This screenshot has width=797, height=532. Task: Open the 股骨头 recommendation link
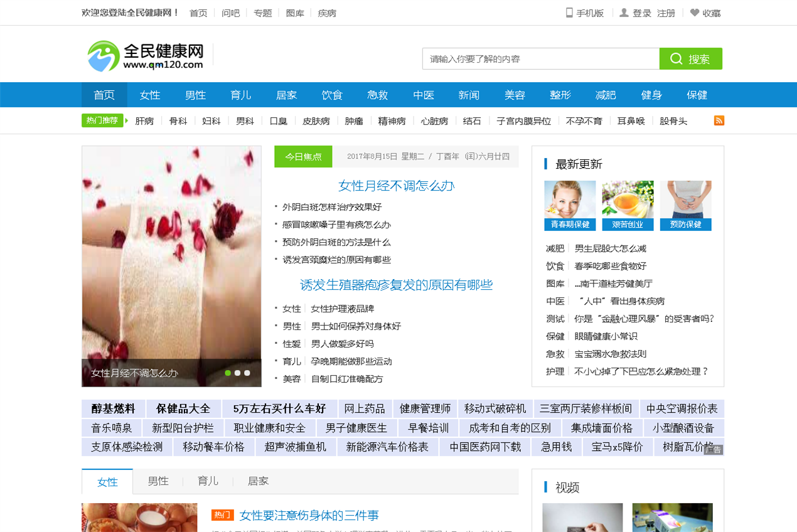click(673, 121)
